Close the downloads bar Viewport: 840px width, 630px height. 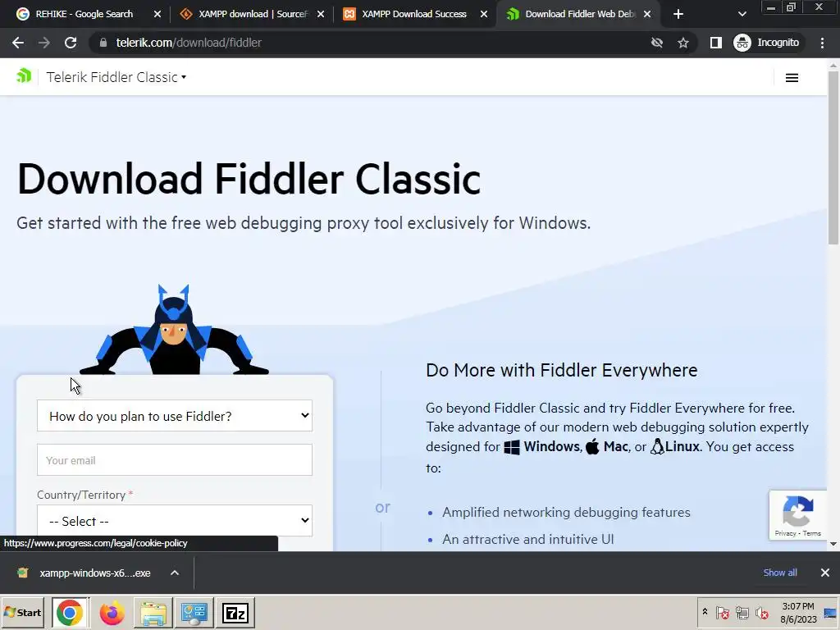click(x=825, y=573)
